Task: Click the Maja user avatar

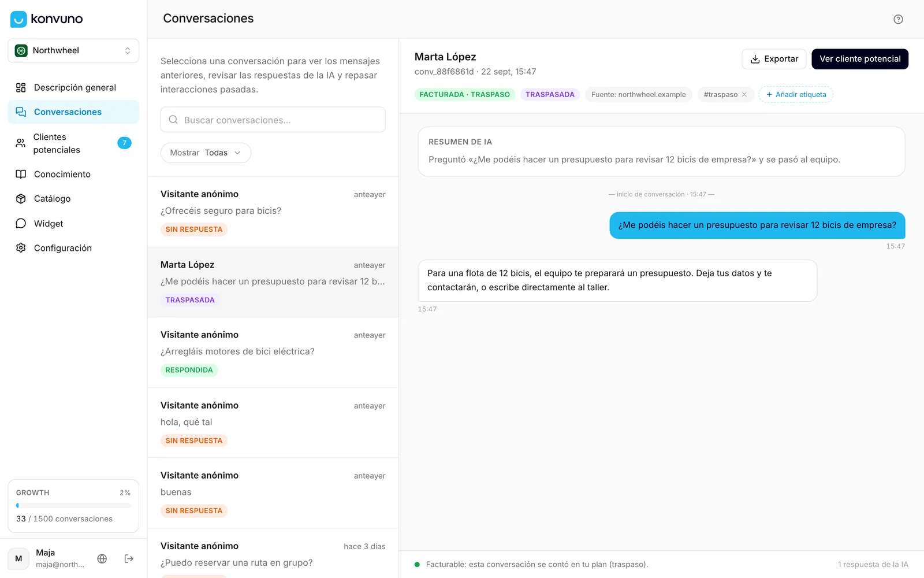Action: point(18,558)
